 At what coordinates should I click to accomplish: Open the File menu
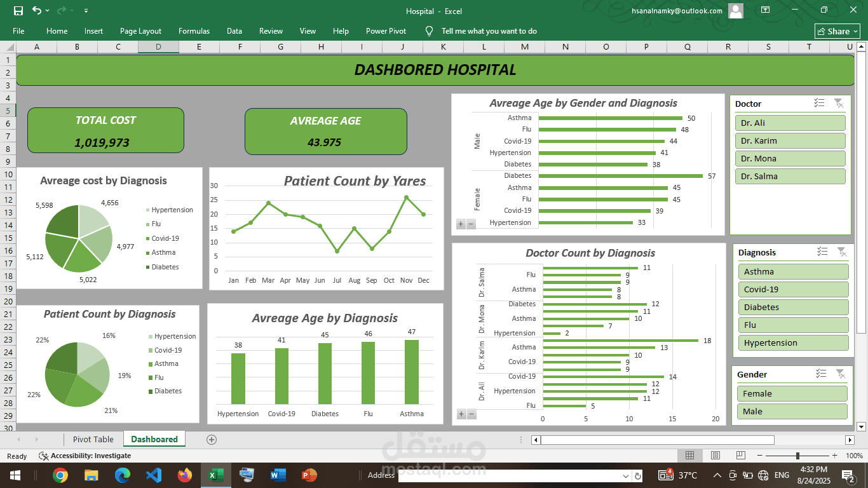pos(18,31)
